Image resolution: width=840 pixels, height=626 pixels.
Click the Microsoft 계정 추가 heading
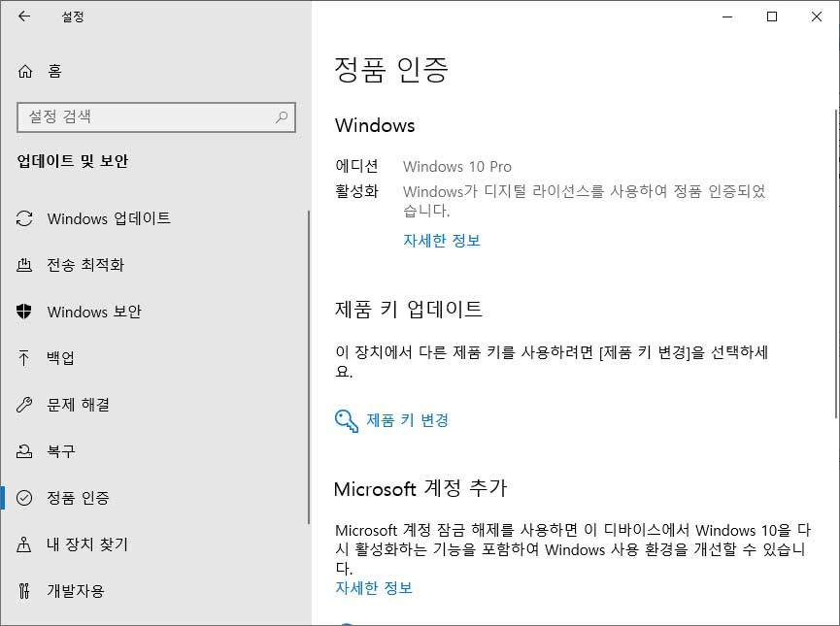click(x=420, y=488)
